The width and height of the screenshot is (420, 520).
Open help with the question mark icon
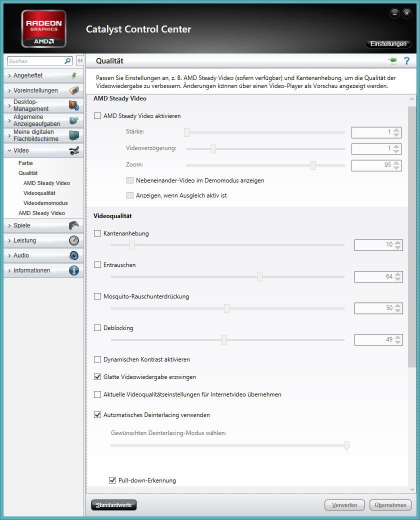[x=406, y=60]
